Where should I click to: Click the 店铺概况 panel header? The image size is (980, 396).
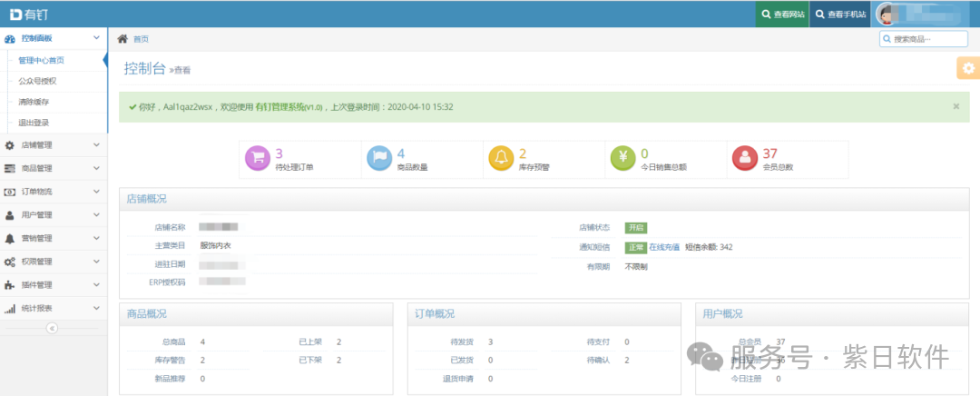click(x=544, y=199)
